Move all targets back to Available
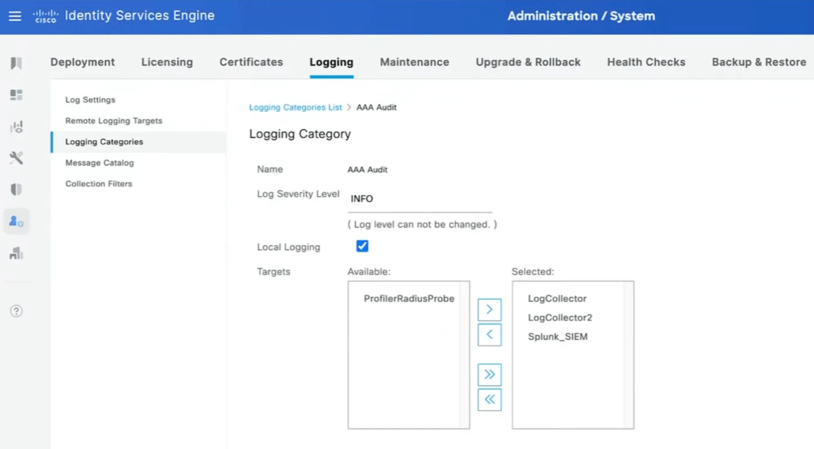This screenshot has height=449, width=814. 490,400
